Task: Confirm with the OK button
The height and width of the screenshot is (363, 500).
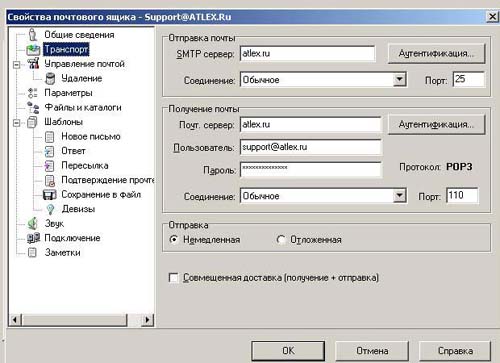Action: click(288, 351)
